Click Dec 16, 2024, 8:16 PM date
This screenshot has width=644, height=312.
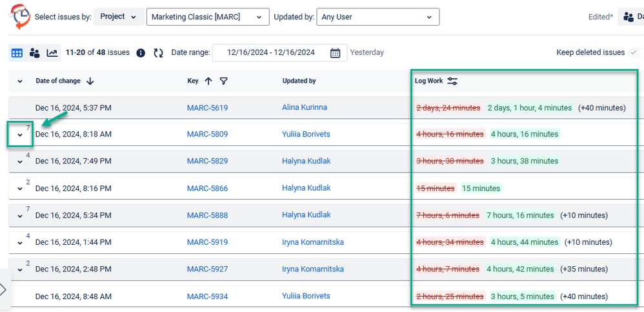tap(73, 188)
